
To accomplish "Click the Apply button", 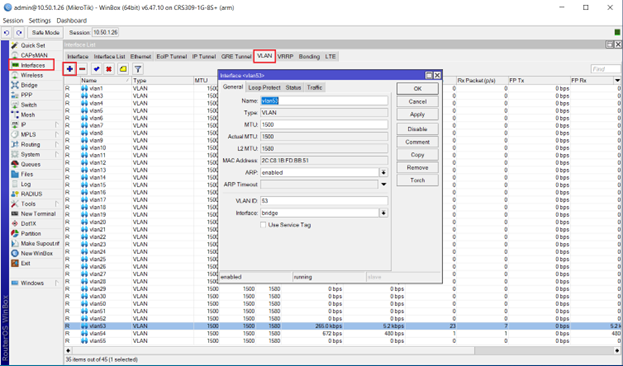I will coord(417,114).
